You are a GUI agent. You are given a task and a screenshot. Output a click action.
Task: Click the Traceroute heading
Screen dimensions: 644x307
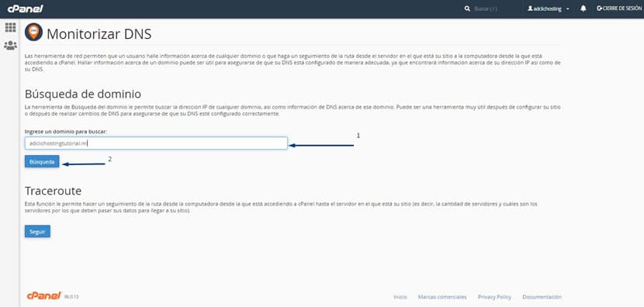pos(53,191)
